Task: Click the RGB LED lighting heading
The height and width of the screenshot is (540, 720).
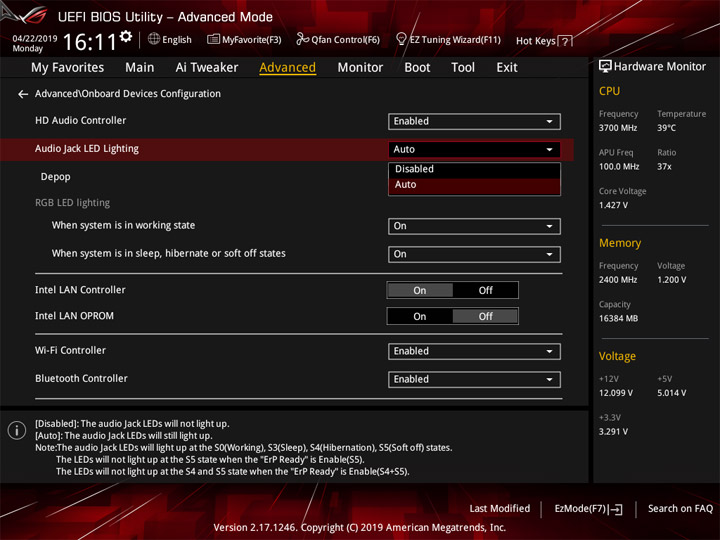Action: point(73,203)
